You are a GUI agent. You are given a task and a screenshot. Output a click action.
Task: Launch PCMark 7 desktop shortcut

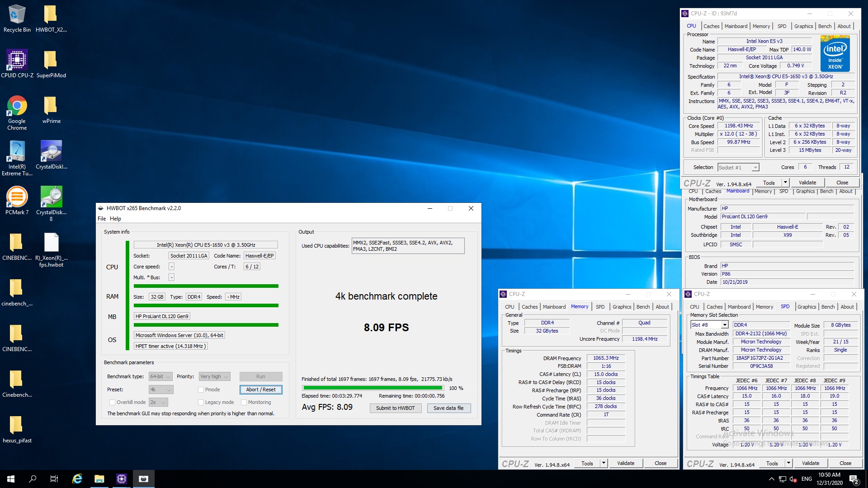pos(17,201)
